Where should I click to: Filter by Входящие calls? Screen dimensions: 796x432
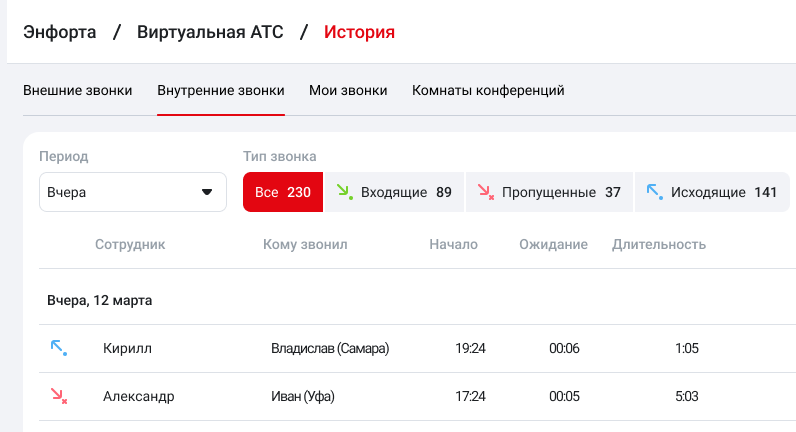pyautogui.click(x=394, y=192)
